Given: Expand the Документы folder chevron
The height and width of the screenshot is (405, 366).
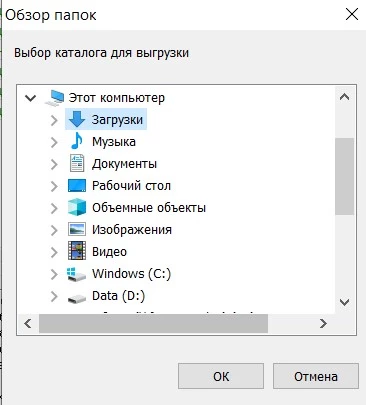Looking at the screenshot, I should pos(54,164).
